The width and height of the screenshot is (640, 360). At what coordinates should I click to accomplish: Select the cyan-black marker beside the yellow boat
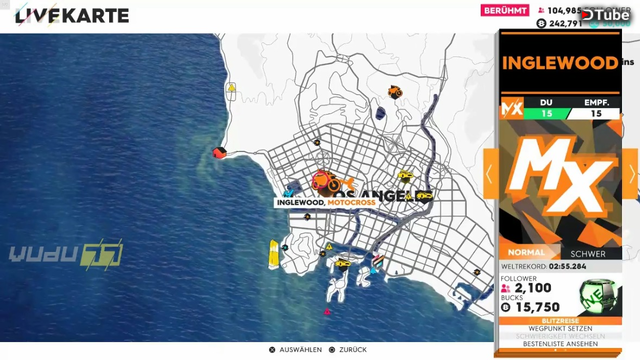point(284,248)
